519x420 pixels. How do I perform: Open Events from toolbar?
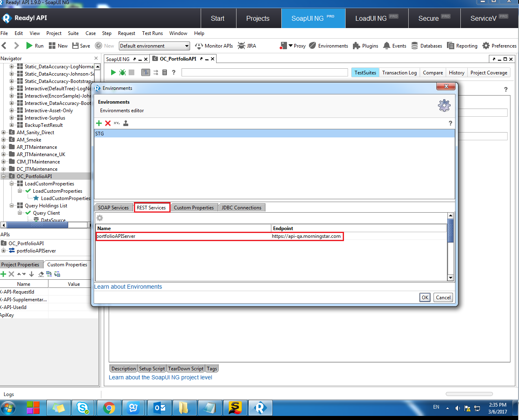click(x=394, y=46)
